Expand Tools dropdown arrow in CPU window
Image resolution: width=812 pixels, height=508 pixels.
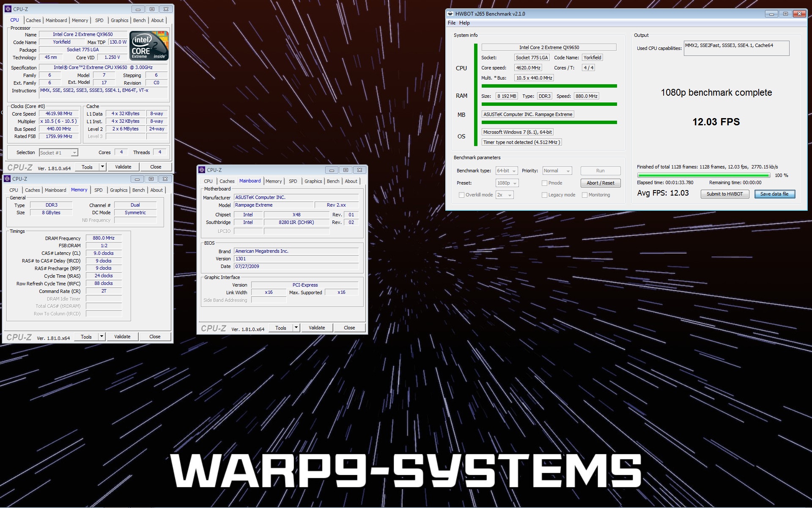(102, 167)
